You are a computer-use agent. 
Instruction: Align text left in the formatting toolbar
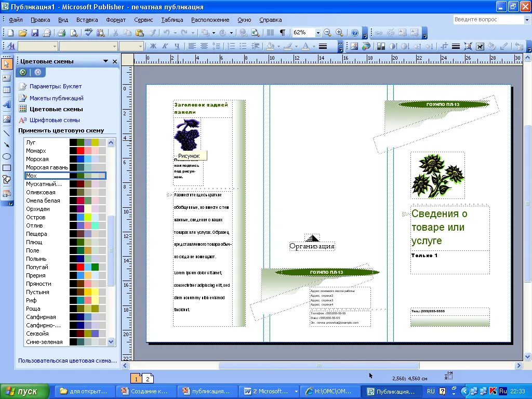pos(192,46)
